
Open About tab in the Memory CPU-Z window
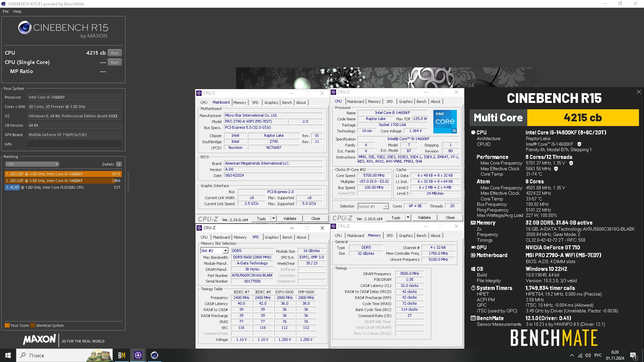pos(435,236)
